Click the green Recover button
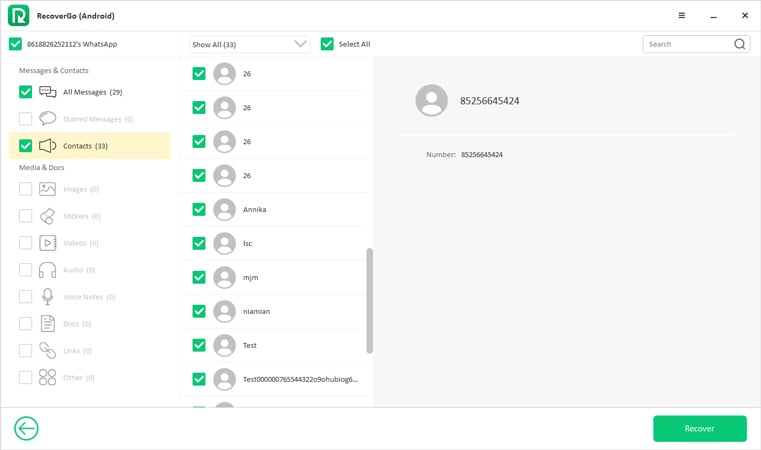 click(699, 428)
